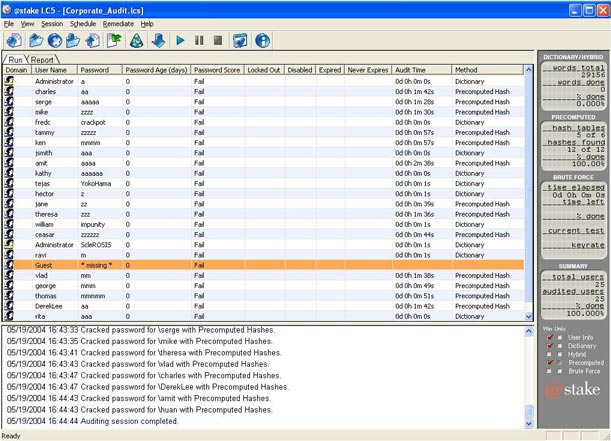
Task: Stop the audit with the stop icon
Action: pos(218,41)
